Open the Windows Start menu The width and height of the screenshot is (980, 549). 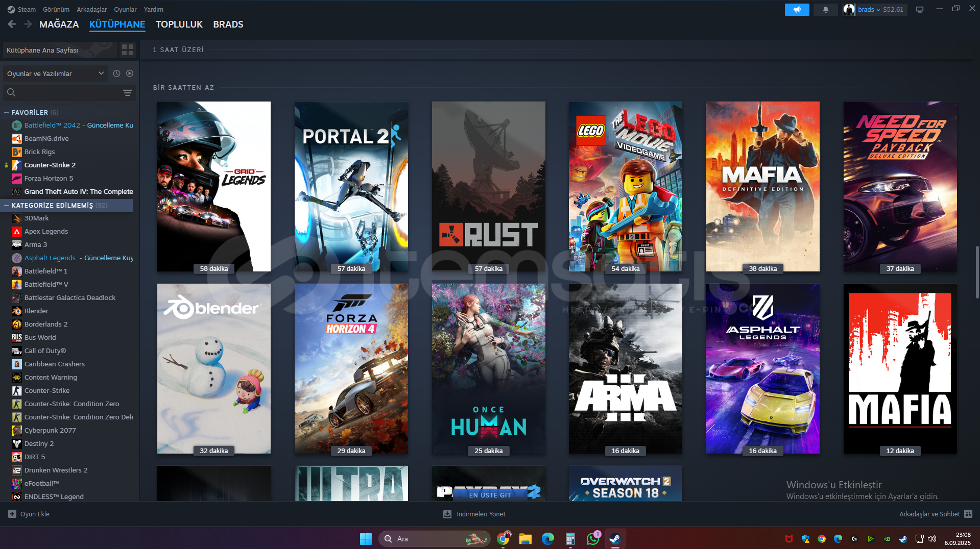366,539
